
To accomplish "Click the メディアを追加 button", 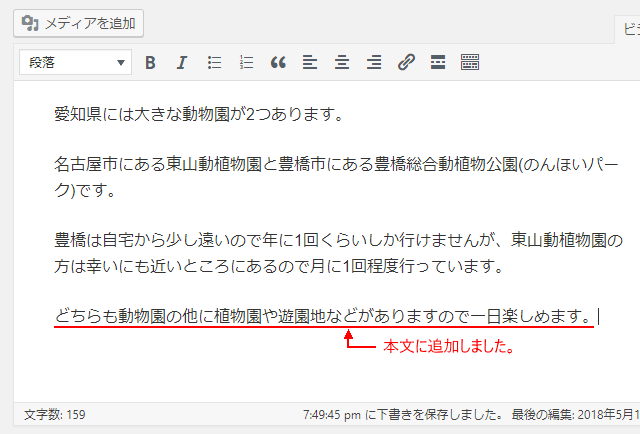I will click(78, 23).
